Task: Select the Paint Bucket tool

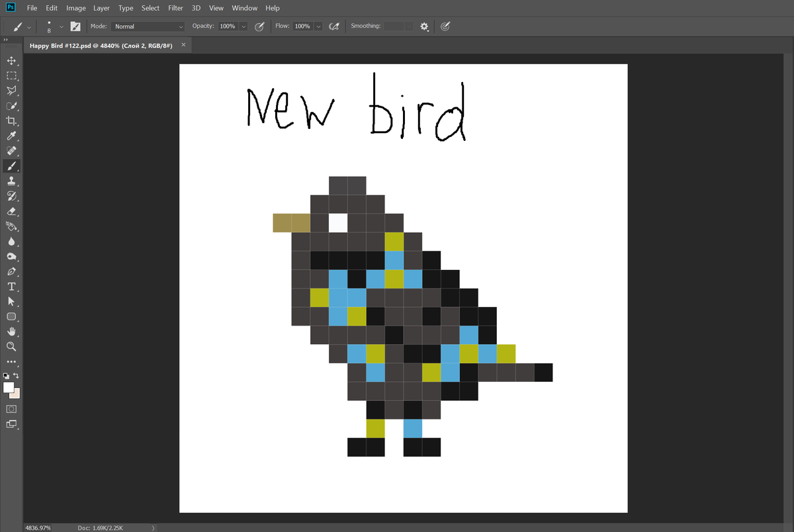Action: (11, 226)
